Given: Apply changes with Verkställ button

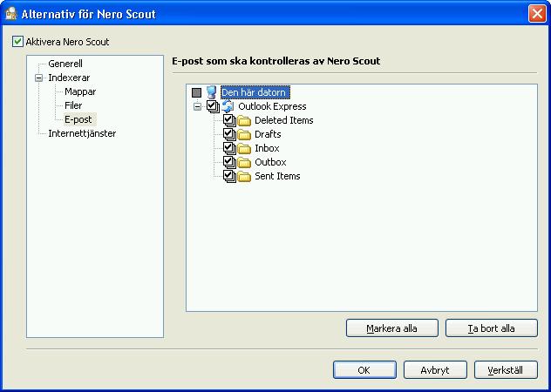Looking at the screenshot, I should (506, 370).
